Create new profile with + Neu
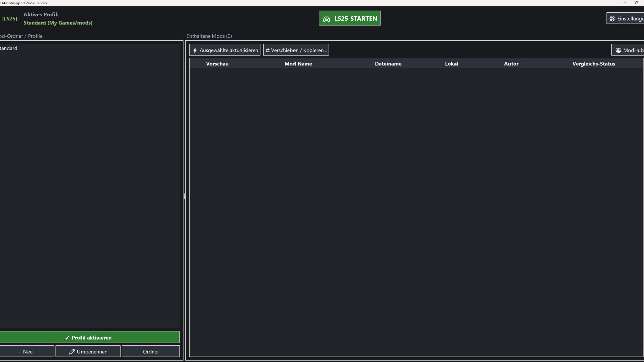This screenshot has width=644, height=362. [26, 351]
